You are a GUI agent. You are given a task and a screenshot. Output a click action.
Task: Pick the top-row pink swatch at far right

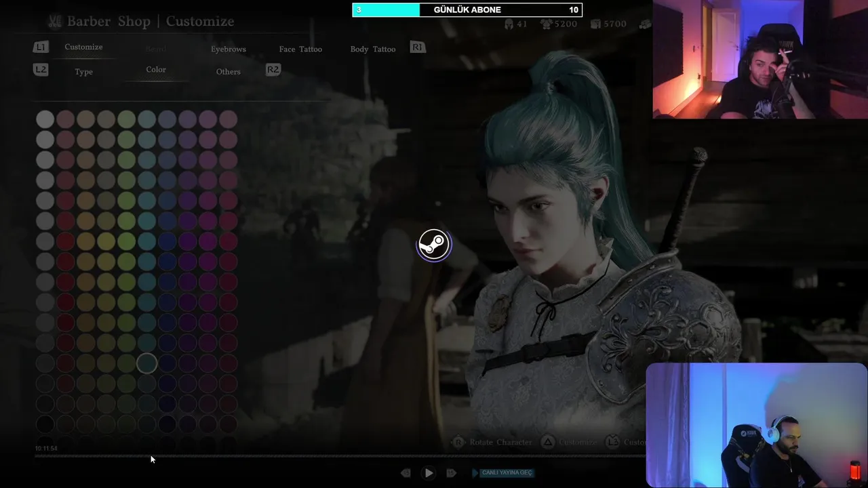[x=228, y=119]
